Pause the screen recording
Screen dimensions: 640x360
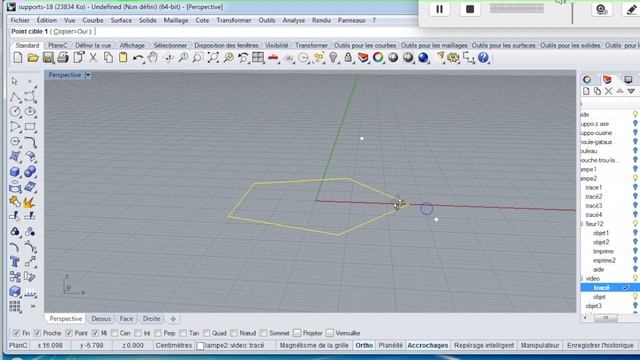pos(439,9)
